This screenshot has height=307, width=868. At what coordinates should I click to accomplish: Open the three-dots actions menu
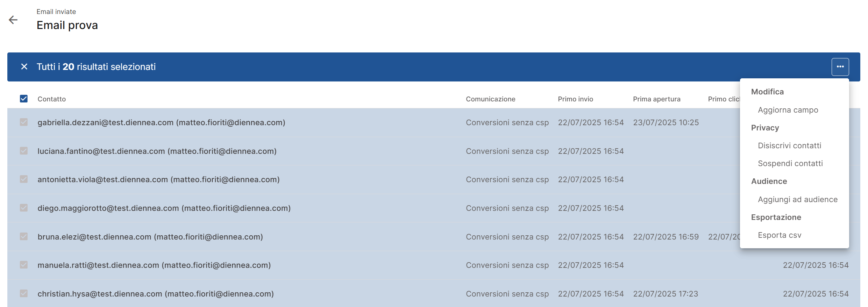[840, 67]
